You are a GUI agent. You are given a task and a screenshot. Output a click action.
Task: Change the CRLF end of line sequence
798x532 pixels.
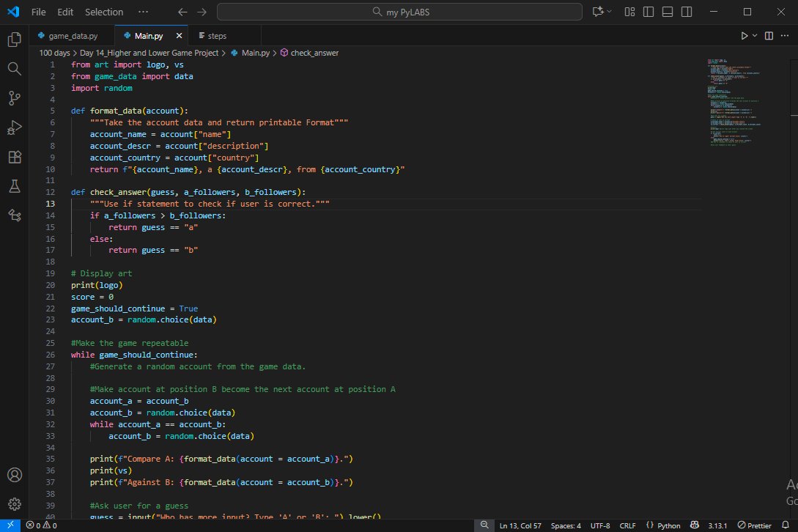tap(627, 525)
